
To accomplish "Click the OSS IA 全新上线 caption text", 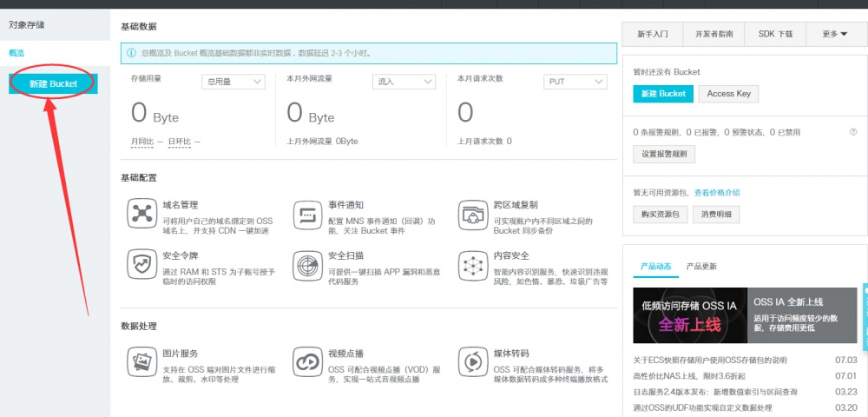I will tap(788, 302).
